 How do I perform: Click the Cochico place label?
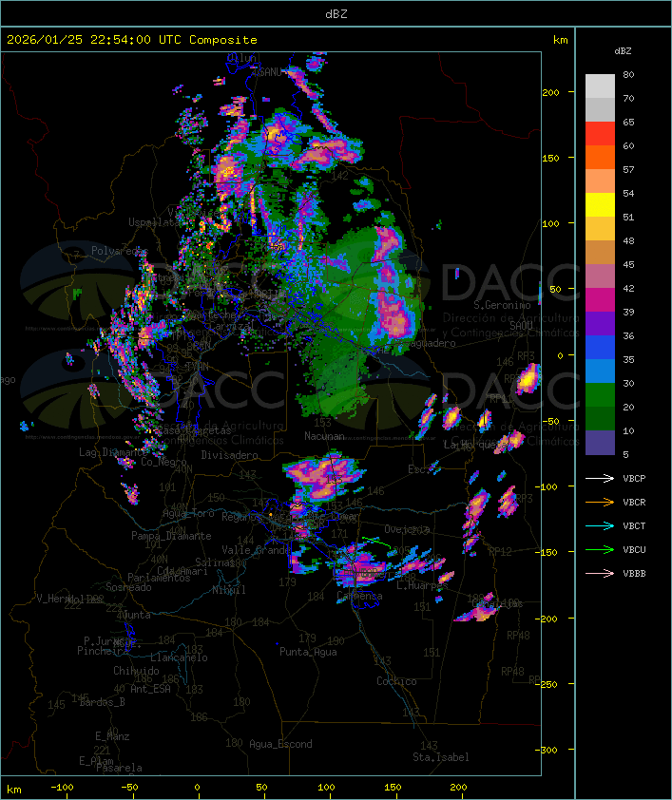[x=396, y=681]
